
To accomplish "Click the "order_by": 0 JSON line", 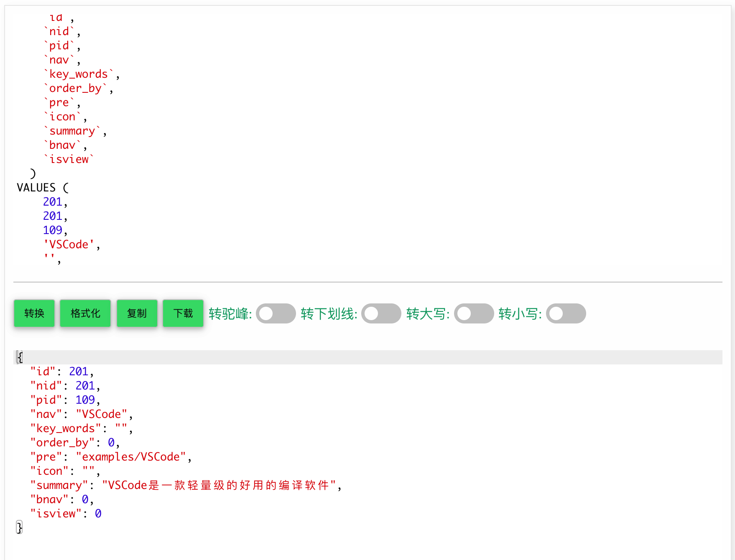I will (75, 443).
